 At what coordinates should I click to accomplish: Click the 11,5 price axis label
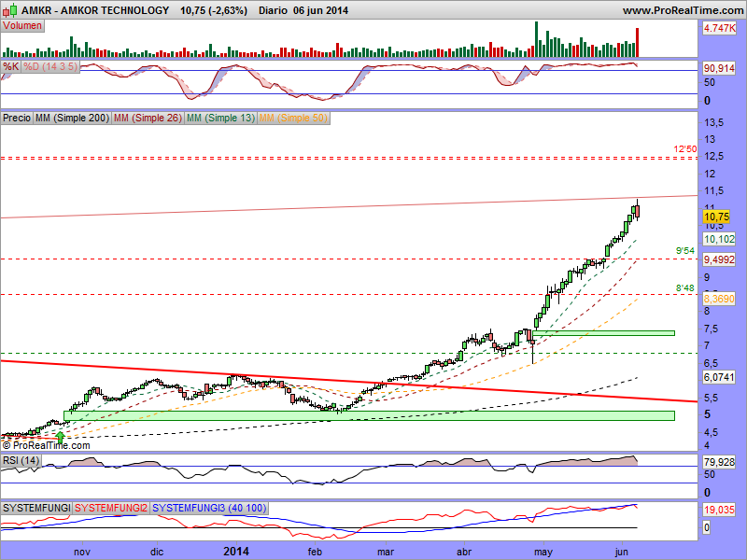pyautogui.click(x=713, y=190)
